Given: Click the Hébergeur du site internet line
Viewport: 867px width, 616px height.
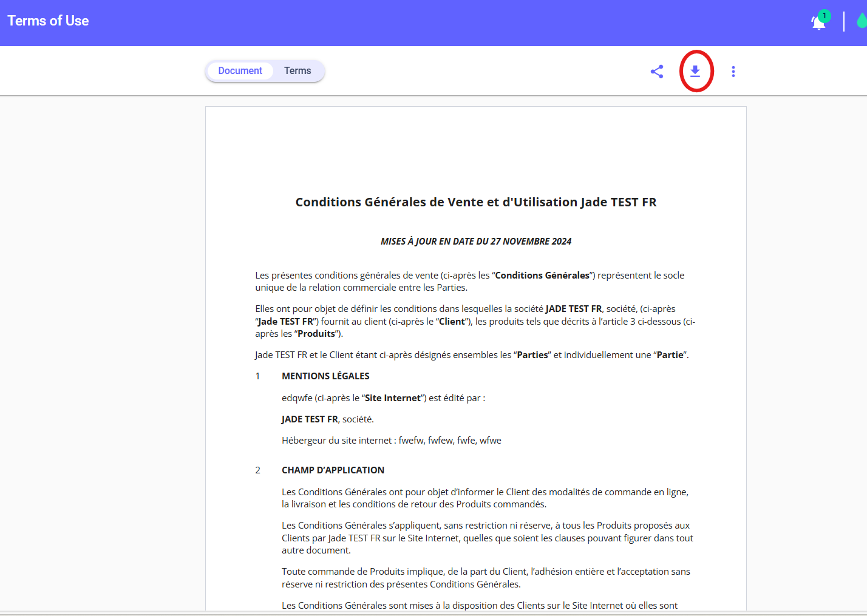Looking at the screenshot, I should tap(391, 441).
